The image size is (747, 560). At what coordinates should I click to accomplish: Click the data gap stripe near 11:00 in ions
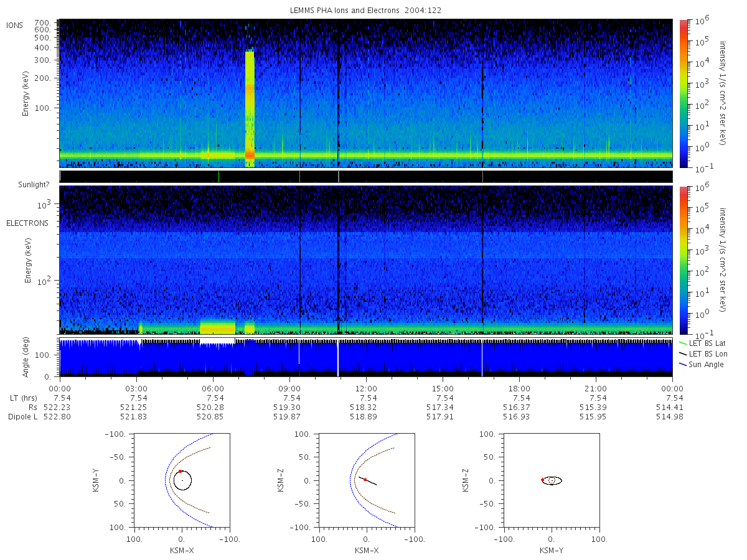click(338, 93)
